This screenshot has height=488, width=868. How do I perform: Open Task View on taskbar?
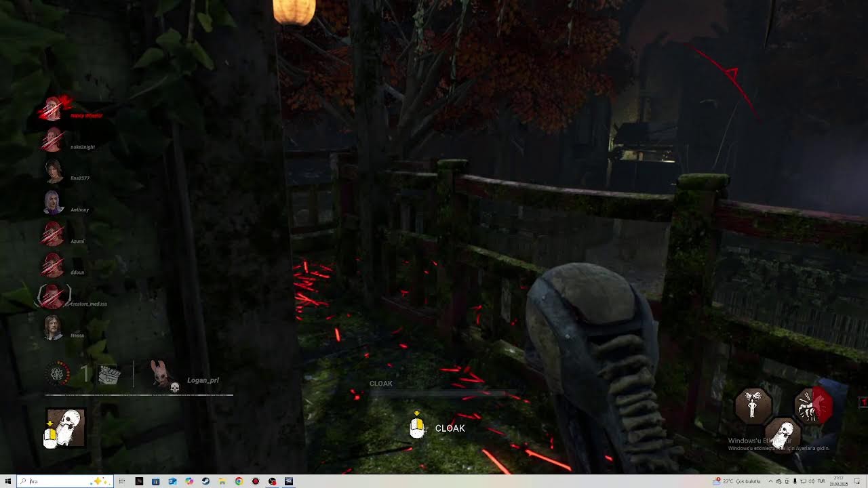(x=122, y=481)
